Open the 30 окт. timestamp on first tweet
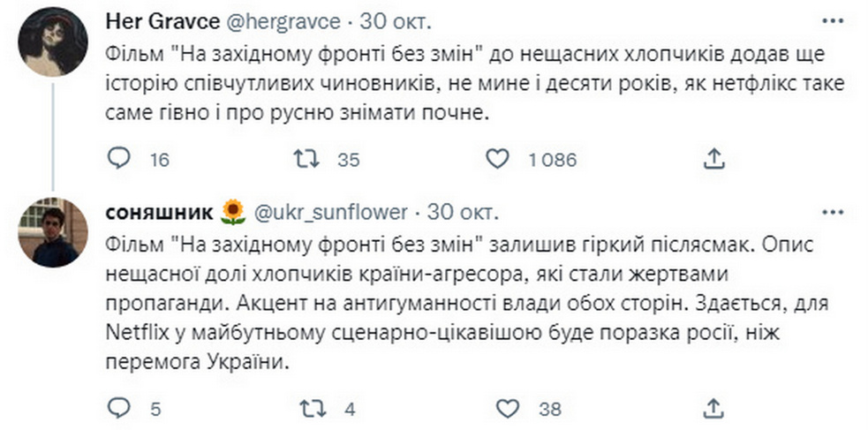The height and width of the screenshot is (430, 868). coord(396,21)
